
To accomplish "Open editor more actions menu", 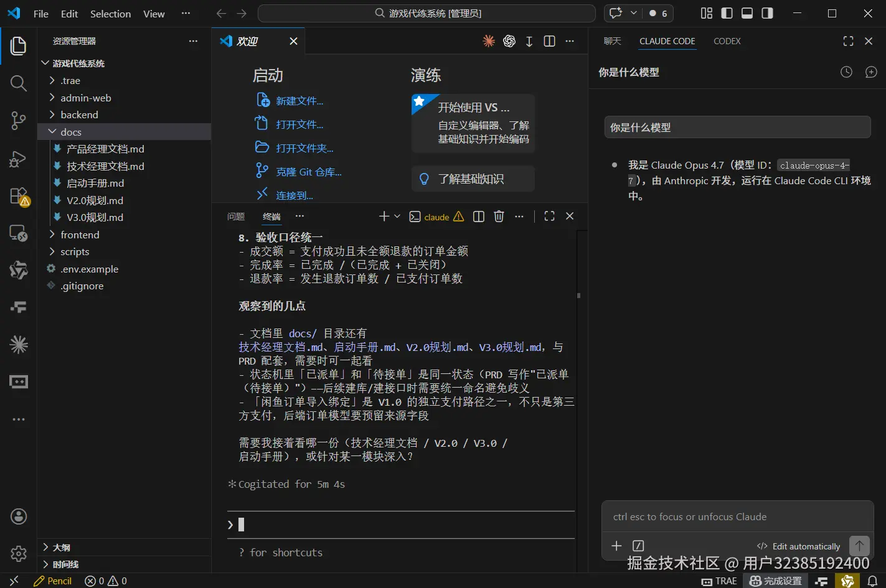I will [x=570, y=41].
